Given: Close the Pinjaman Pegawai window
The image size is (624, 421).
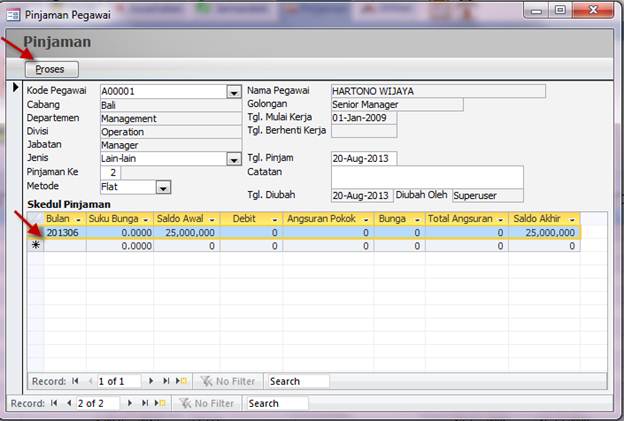Looking at the screenshot, I should tap(593, 10).
